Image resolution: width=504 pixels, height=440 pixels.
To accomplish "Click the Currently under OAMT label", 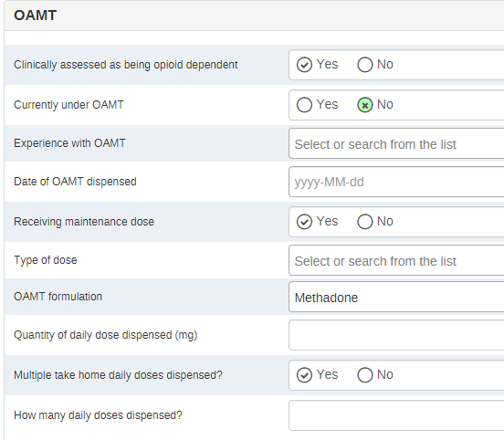I will (68, 105).
